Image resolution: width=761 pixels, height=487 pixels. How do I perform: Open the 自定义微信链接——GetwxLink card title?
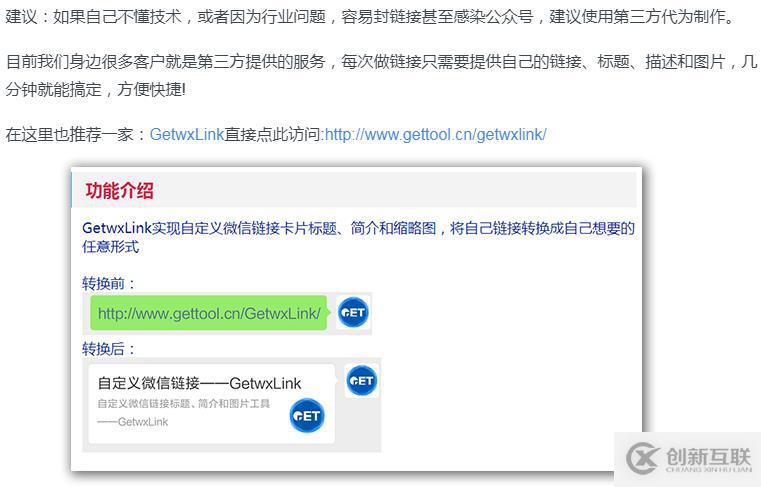click(x=199, y=383)
